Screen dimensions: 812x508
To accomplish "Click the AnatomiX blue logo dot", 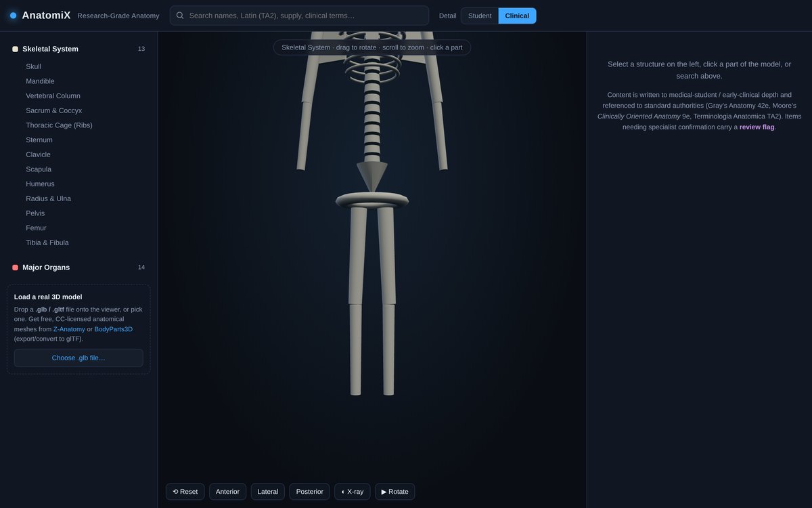I will click(x=13, y=16).
